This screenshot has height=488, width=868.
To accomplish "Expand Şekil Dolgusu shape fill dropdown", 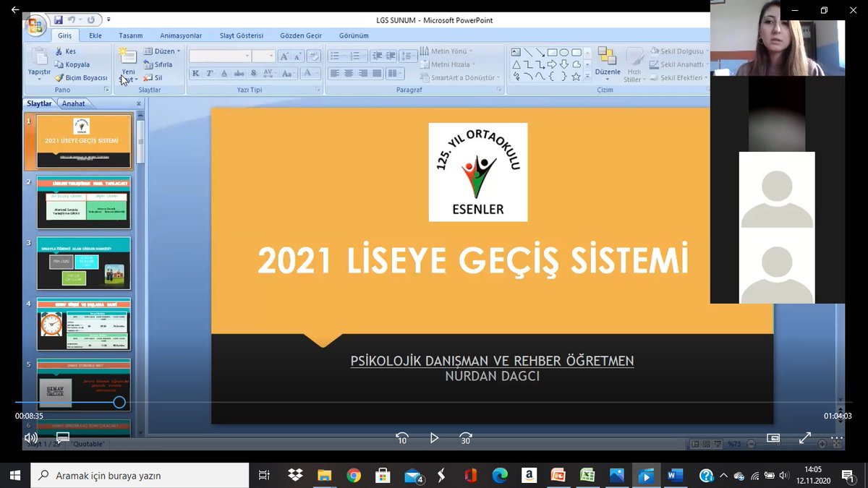I will pos(678,51).
